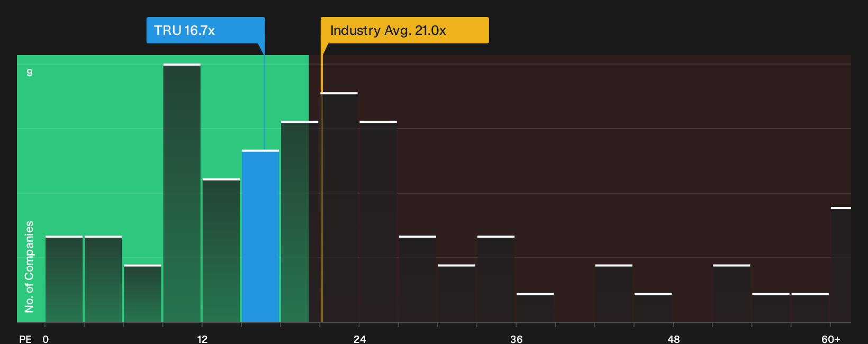Click the x-axis label 12

202,339
